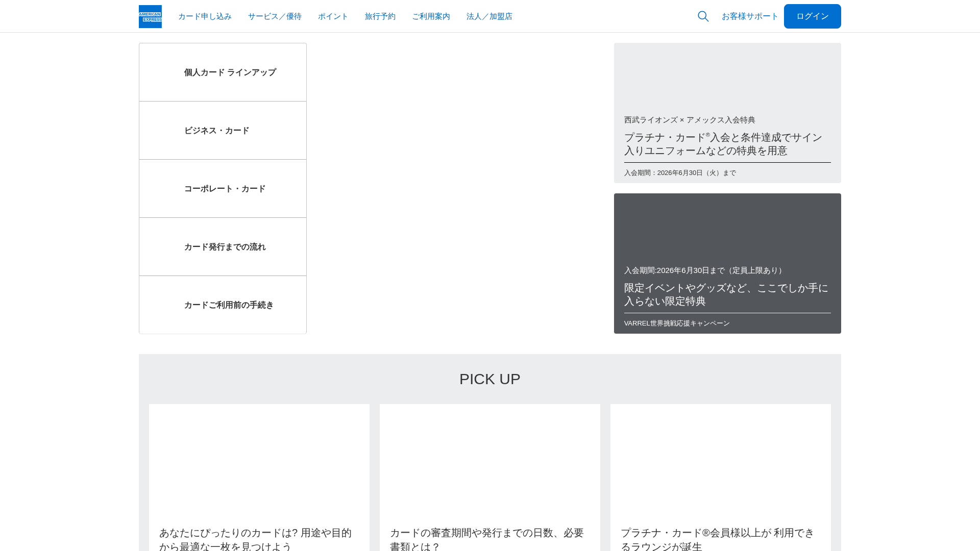The height and width of the screenshot is (551, 980).
Task: Go to お客様サポート
Action: (750, 16)
